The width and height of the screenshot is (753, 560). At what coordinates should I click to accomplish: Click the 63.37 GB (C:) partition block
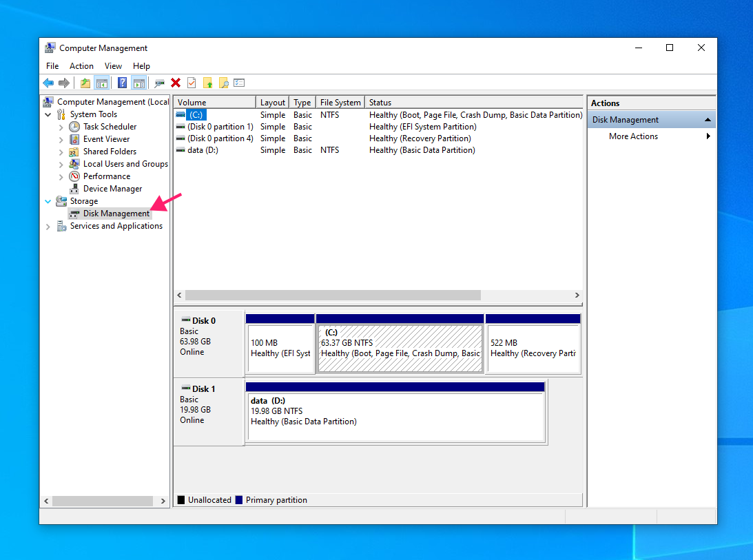[x=400, y=344]
